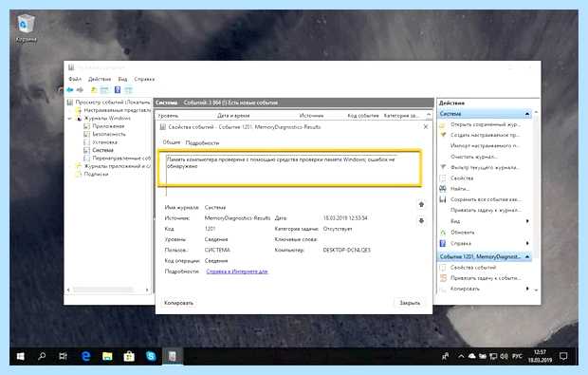Screen dimensions: 588x375
Task: Open Task View from the taskbar
Action: click(63, 356)
